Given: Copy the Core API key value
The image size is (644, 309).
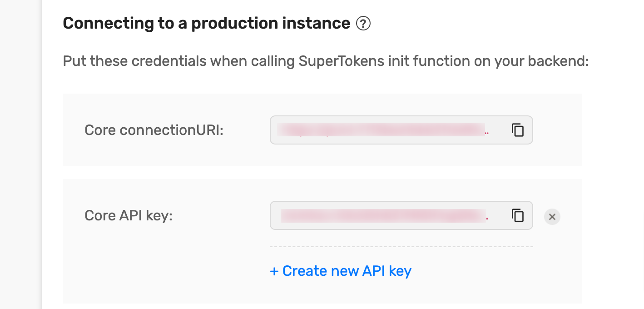Looking at the screenshot, I should pyautogui.click(x=518, y=215).
